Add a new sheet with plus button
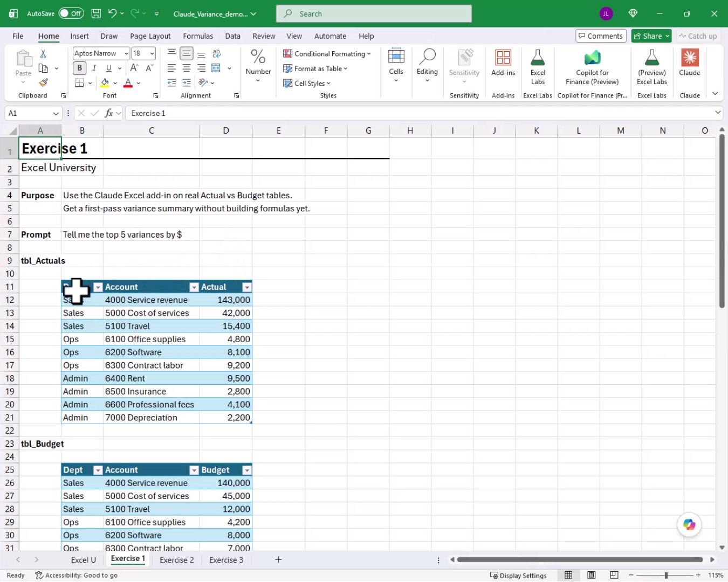This screenshot has width=728, height=582. (278, 560)
